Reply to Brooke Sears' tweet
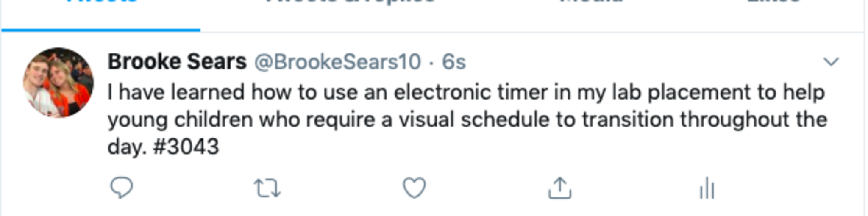Viewport: 868px width, 216px height. pos(122,188)
